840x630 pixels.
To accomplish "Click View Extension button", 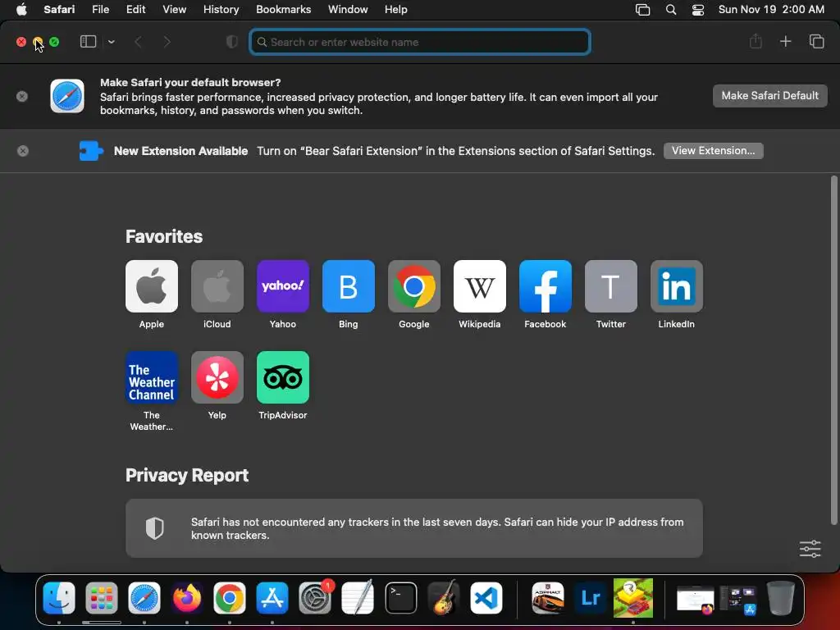I will point(713,151).
